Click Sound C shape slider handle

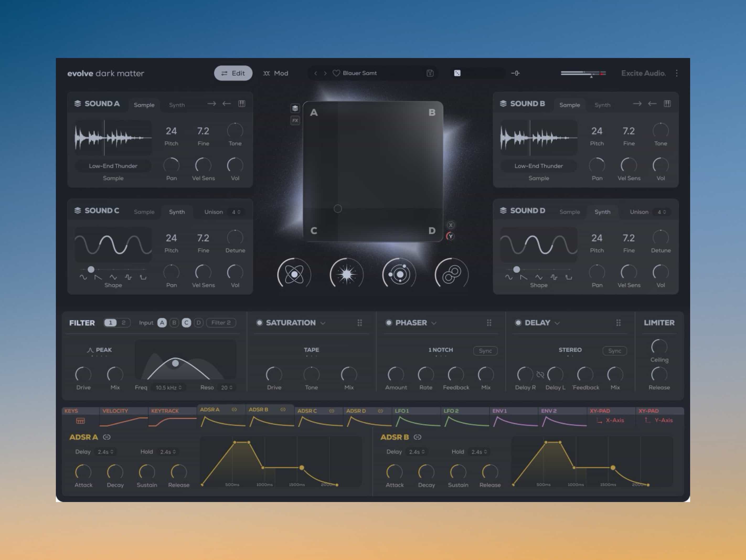(x=91, y=269)
